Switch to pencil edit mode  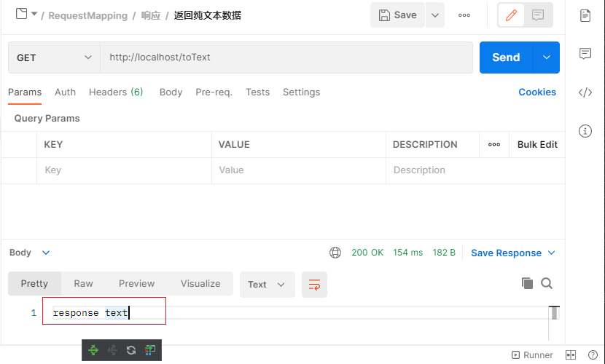511,15
